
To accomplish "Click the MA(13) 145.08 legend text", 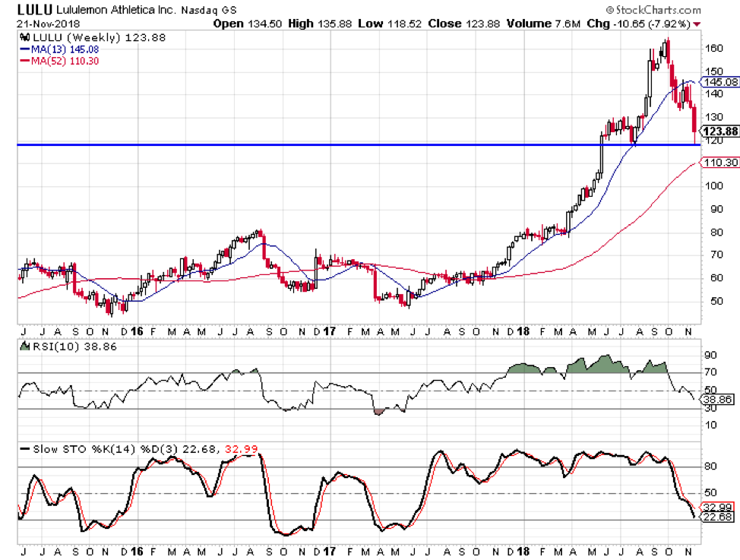I will point(65,49).
